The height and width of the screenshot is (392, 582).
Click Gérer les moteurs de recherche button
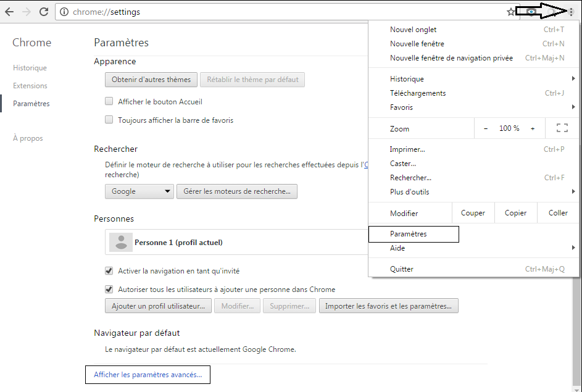237,191
